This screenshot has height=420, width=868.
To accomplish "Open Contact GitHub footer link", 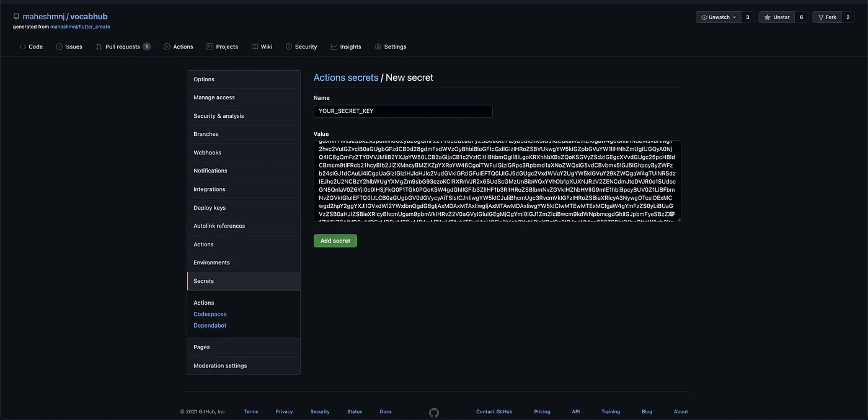I will (494, 412).
